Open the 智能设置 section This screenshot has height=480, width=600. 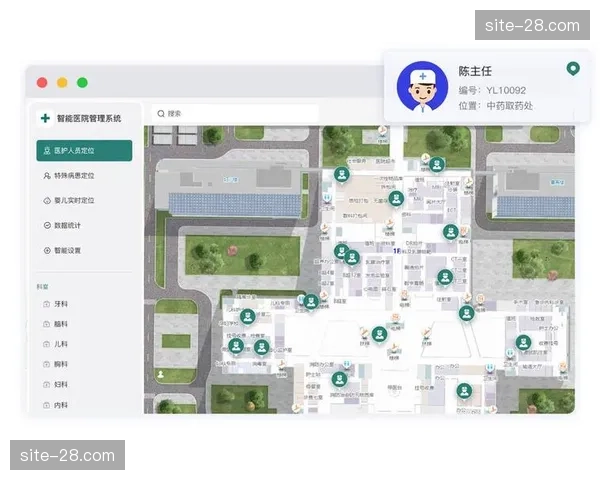[62, 250]
